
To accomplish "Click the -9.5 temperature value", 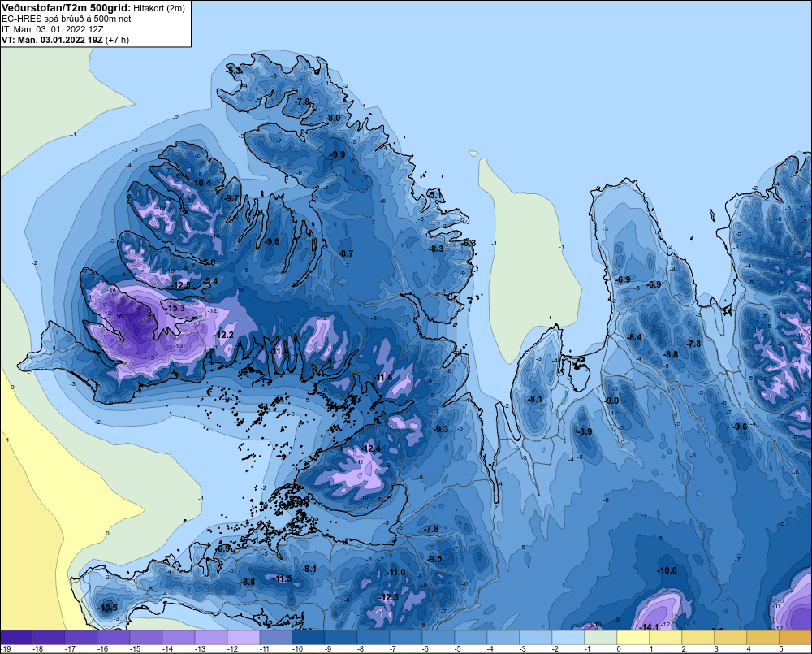I will (x=435, y=559).
